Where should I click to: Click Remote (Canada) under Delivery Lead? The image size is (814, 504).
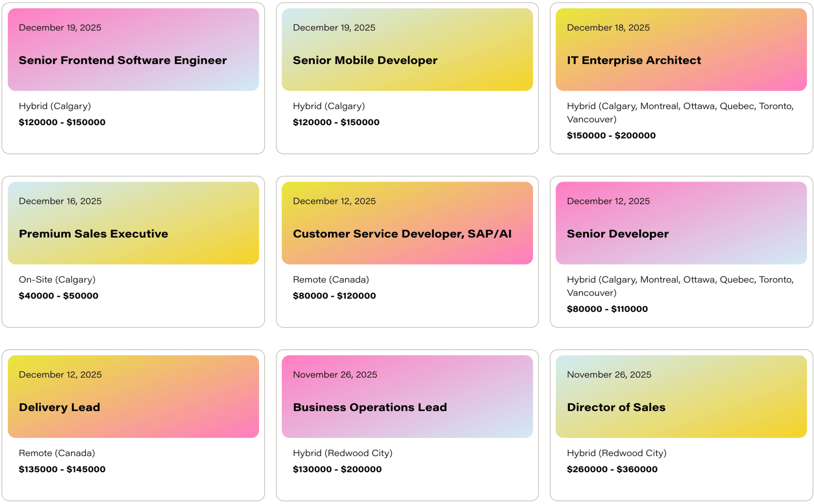[57, 453]
